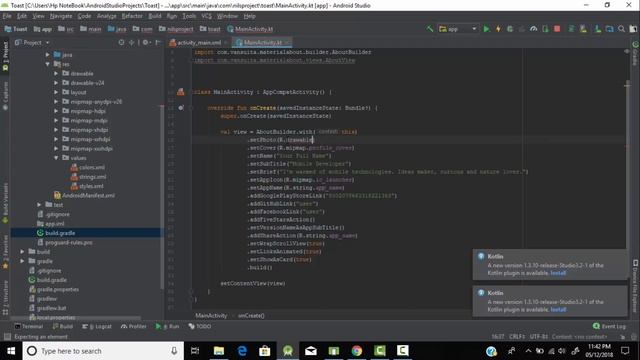Open Microsoft Edge from the taskbar

[x=242, y=351]
